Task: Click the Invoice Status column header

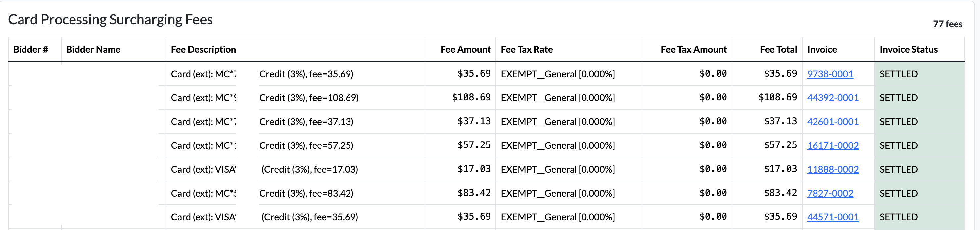Action: point(908,49)
